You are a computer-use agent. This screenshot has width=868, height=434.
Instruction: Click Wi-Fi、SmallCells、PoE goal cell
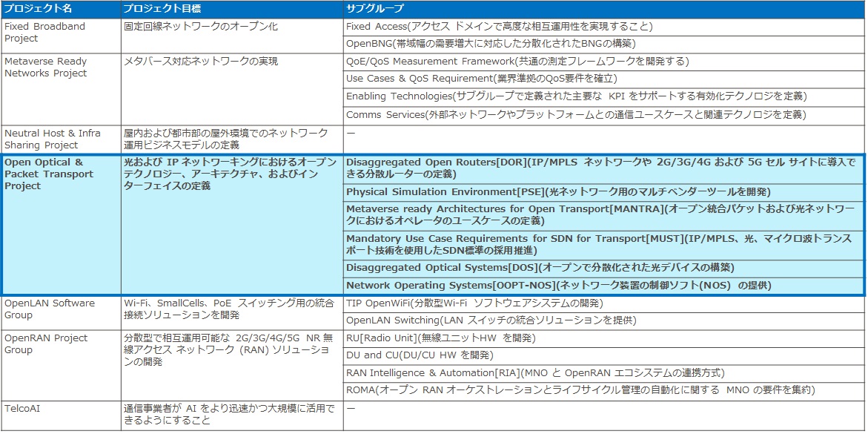point(232,312)
